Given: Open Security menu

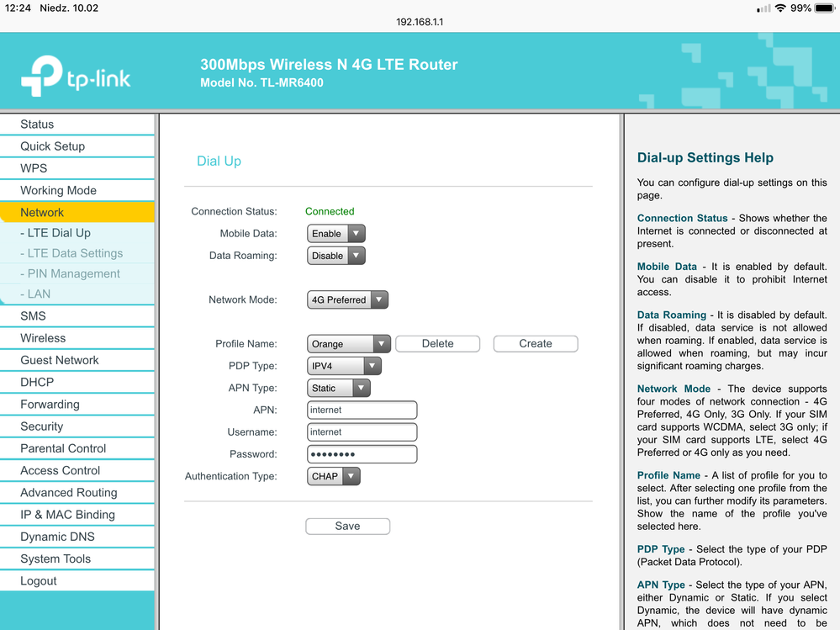Looking at the screenshot, I should click(x=77, y=426).
